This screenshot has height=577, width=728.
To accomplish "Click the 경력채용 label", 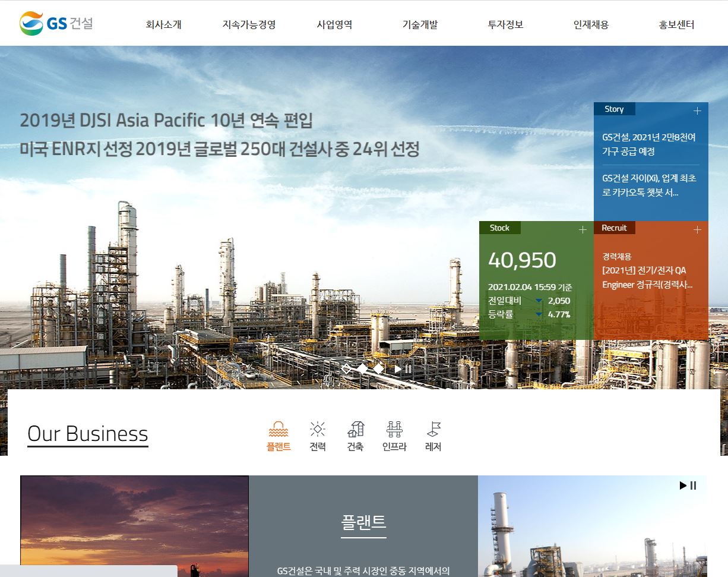I will pos(617,257).
